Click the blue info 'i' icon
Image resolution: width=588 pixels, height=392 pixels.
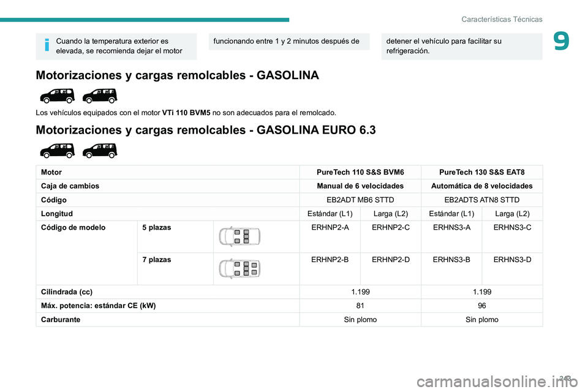(x=47, y=45)
